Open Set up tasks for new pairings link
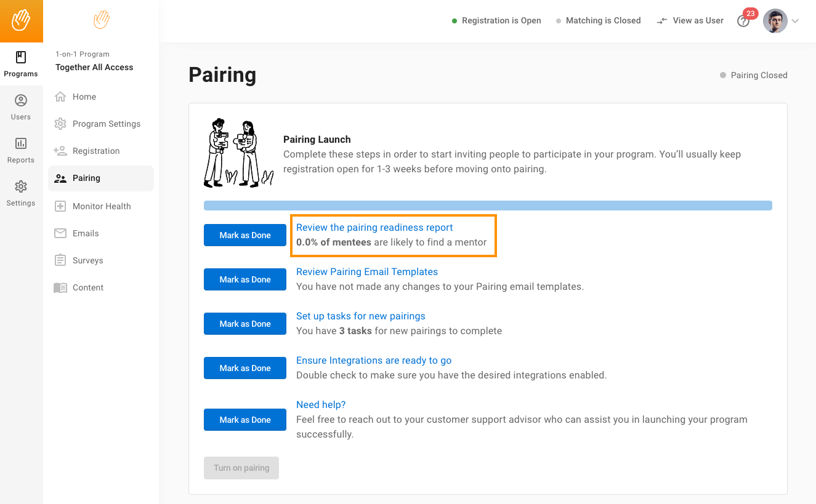 [x=361, y=316]
